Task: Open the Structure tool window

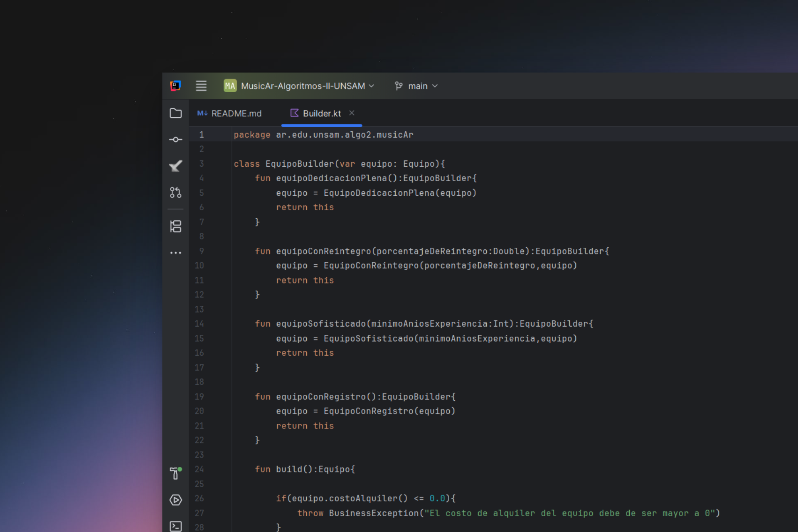Action: [175, 227]
